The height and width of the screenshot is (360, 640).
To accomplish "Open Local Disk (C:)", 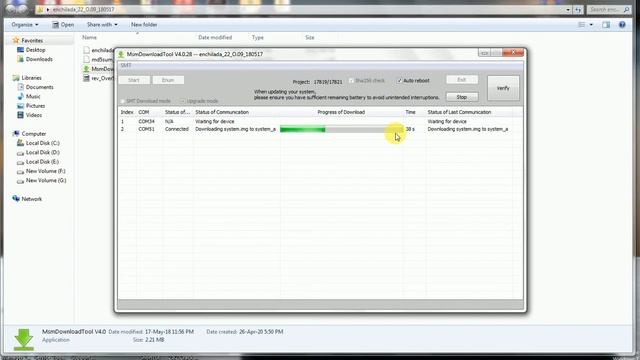I will pos(42,143).
